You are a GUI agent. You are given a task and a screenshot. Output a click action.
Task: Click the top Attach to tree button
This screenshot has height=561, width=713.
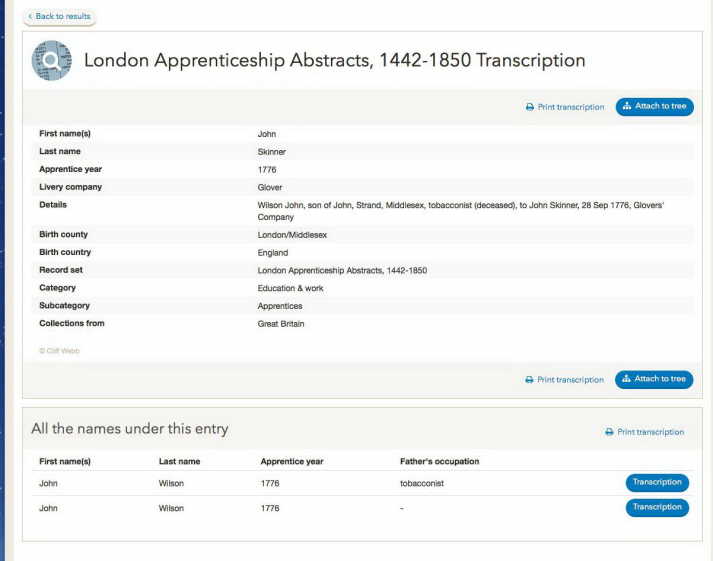(x=654, y=106)
